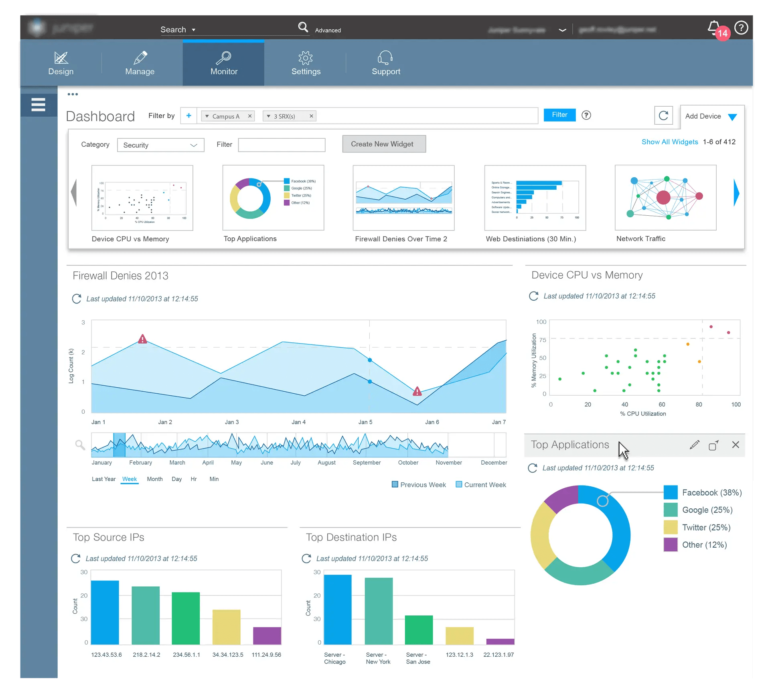The image size is (770, 700).
Task: Toggle the Current Week legend checkbox
Action: pos(459,484)
